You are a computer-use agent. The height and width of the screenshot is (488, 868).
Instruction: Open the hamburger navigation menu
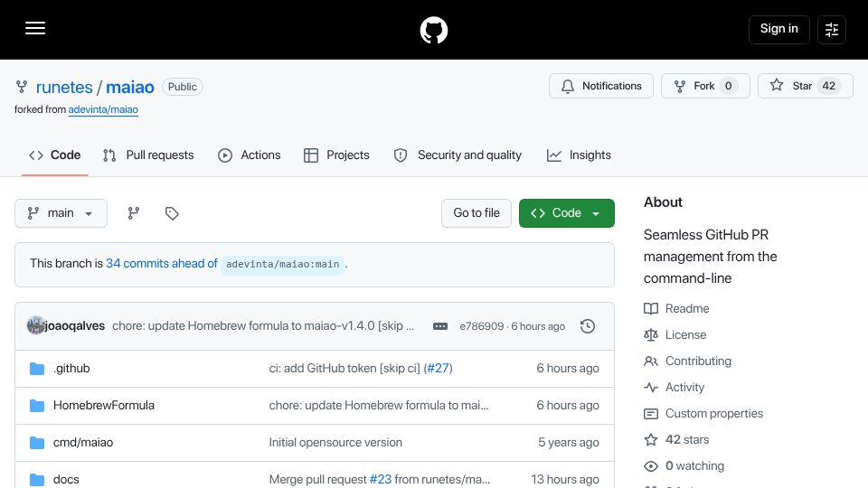click(35, 28)
